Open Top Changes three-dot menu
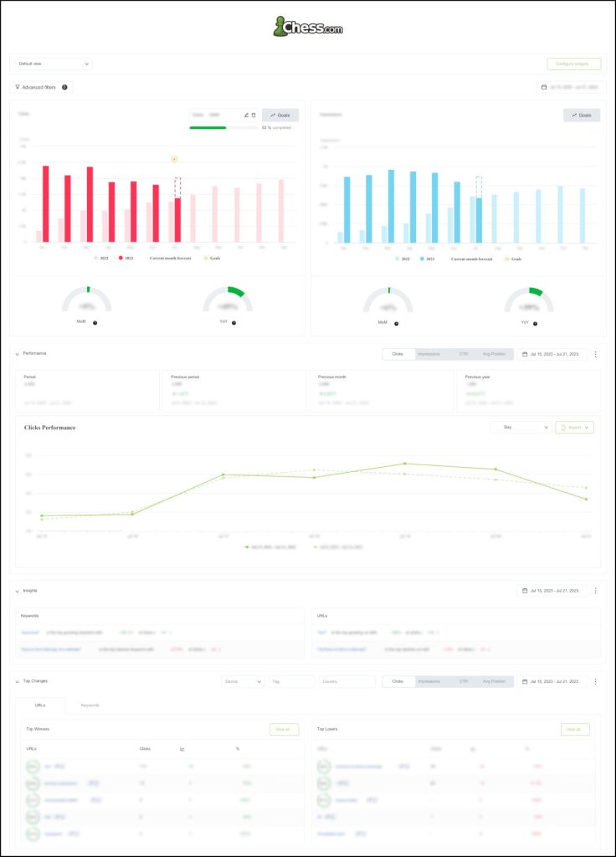Viewport: 616px width, 857px height. 595,681
